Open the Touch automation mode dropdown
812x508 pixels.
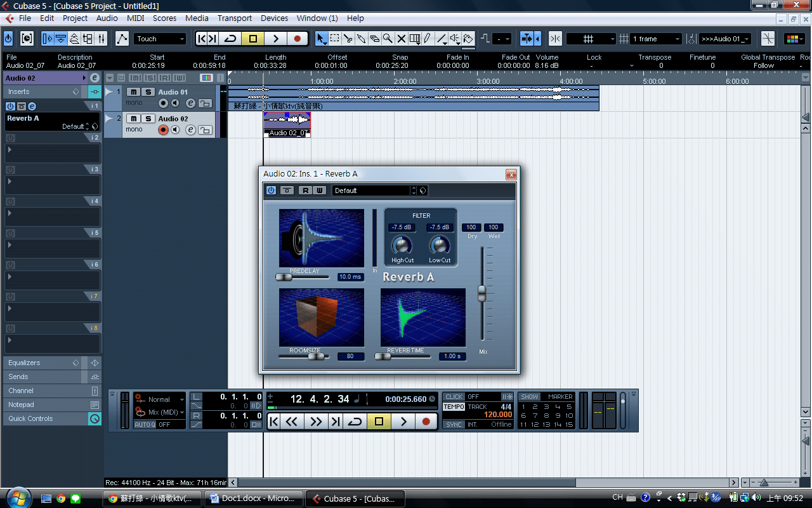point(160,39)
